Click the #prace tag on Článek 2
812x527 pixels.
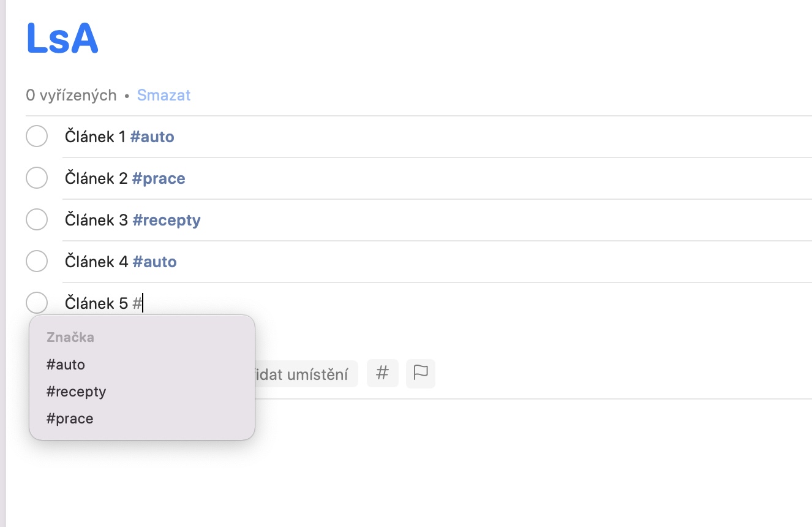[159, 178]
